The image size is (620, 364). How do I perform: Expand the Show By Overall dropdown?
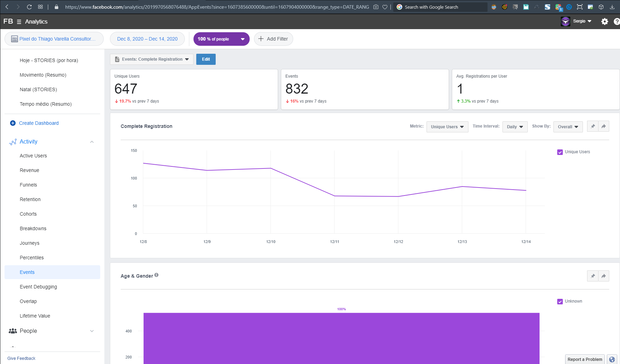(x=568, y=127)
